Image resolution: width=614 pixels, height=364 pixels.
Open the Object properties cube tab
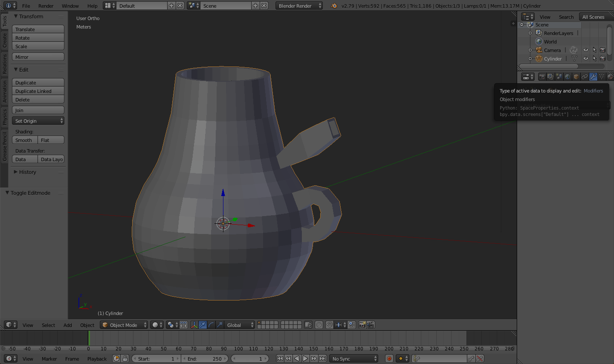pyautogui.click(x=576, y=77)
